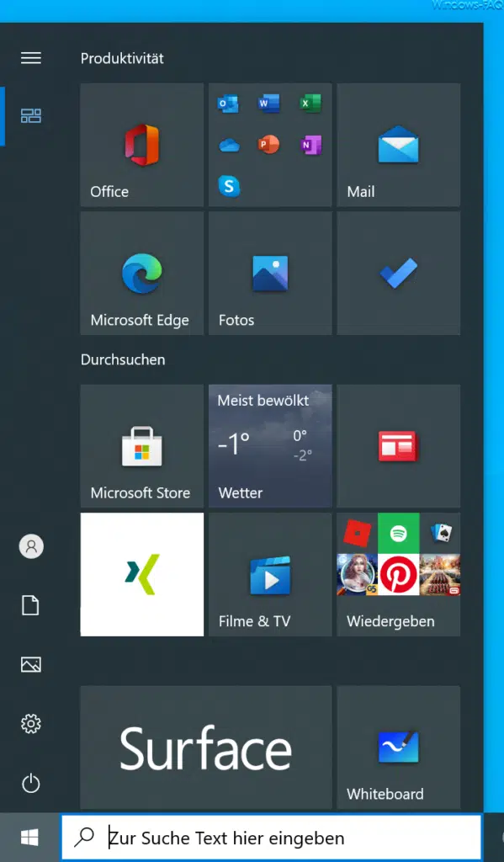Screen dimensions: 504x862
Task: Click the search magnifier icon in taskbar
Action: coord(84,837)
